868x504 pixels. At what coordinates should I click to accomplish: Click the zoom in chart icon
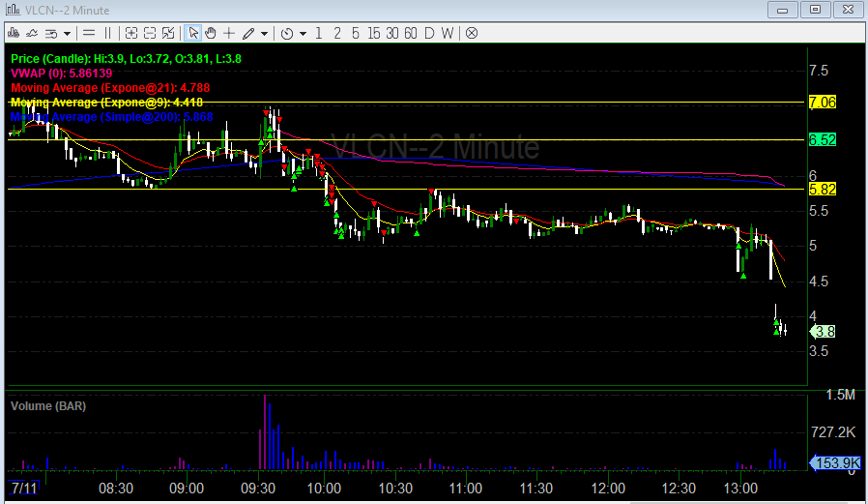pyautogui.click(x=131, y=33)
